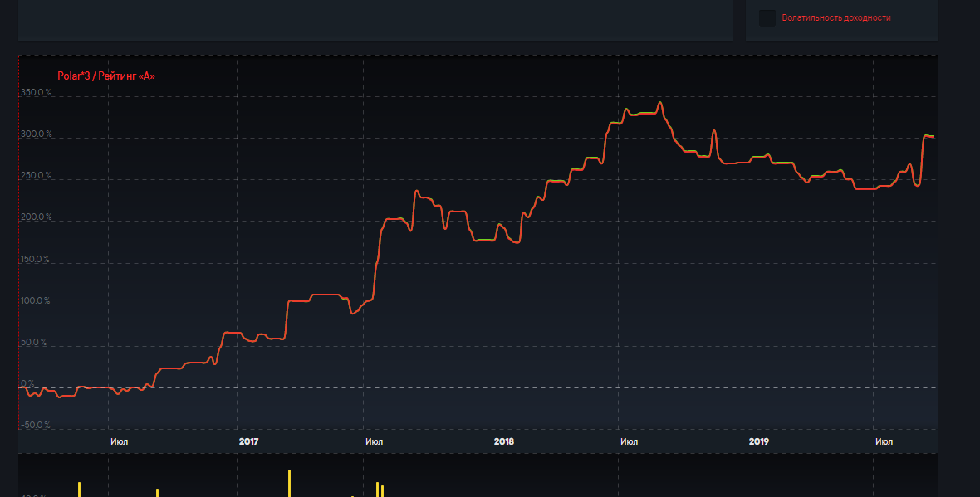The width and height of the screenshot is (980, 497).
Task: Select the 200.0 % y-axis label
Action: (x=36, y=217)
